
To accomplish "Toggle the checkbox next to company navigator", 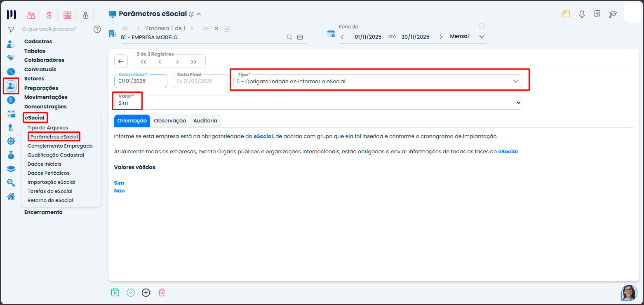I will pos(226,29).
